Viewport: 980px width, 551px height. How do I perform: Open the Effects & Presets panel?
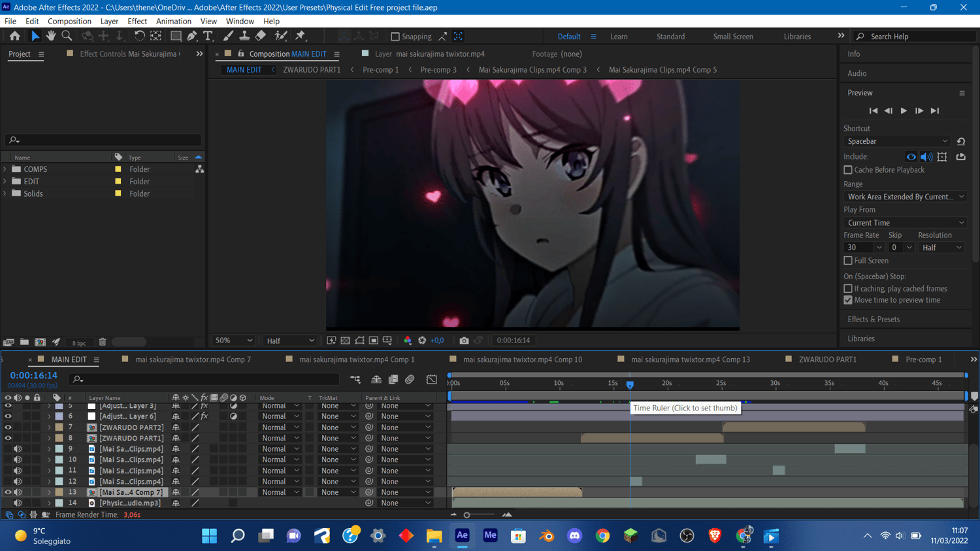[x=874, y=320]
